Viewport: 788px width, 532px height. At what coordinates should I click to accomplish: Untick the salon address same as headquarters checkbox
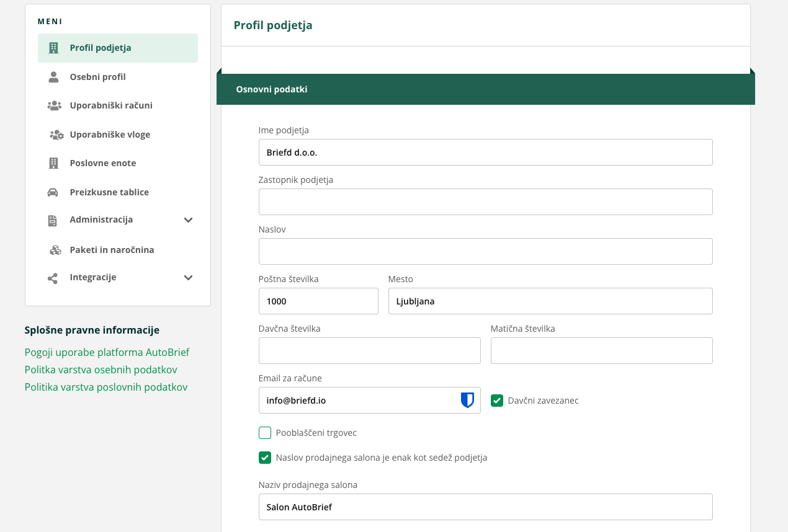[x=265, y=458]
